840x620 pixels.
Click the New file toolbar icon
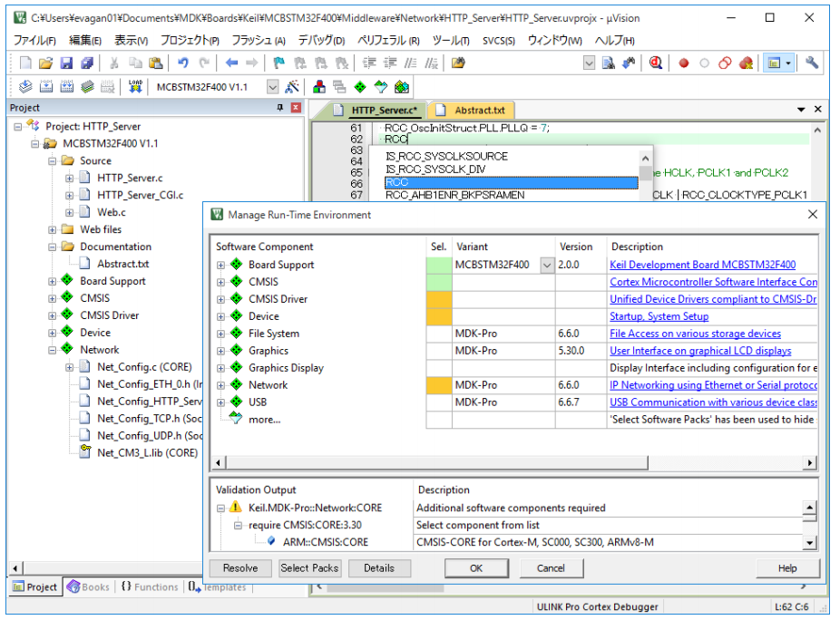pyautogui.click(x=25, y=63)
